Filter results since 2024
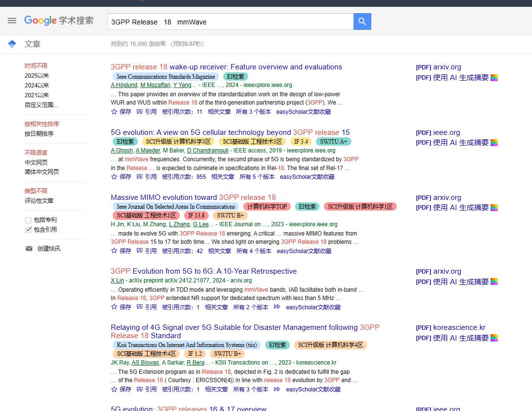The width and height of the screenshot is (532, 411). tap(37, 86)
